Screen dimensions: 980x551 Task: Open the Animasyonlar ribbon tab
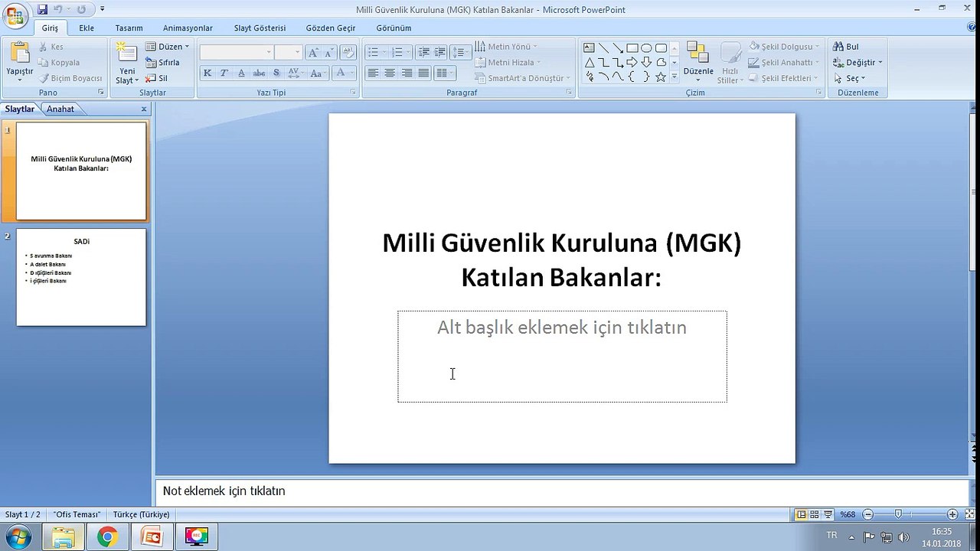(188, 28)
